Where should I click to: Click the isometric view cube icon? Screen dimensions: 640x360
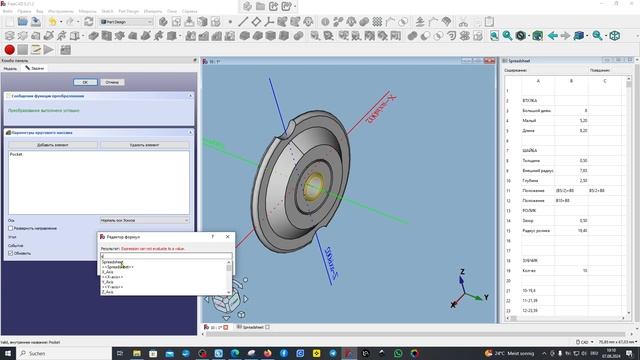click(x=615, y=36)
